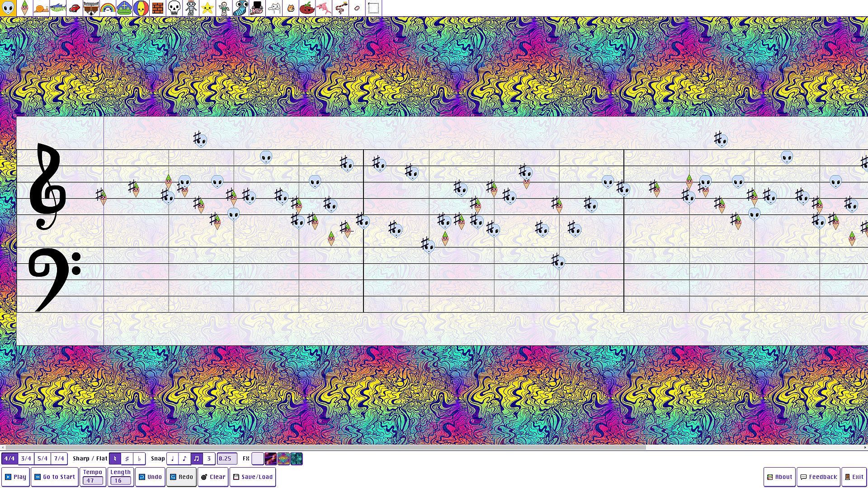
Task: Pick the red car instrument
Action: (75, 8)
